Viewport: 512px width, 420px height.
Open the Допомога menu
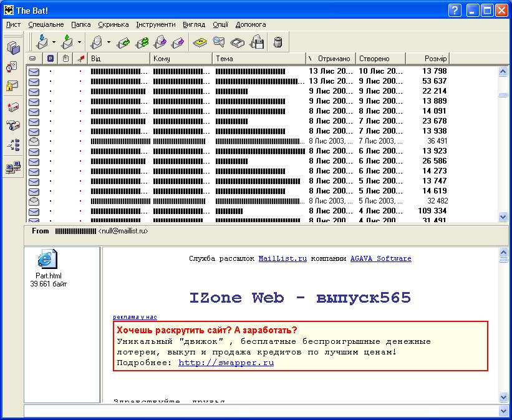click(251, 24)
